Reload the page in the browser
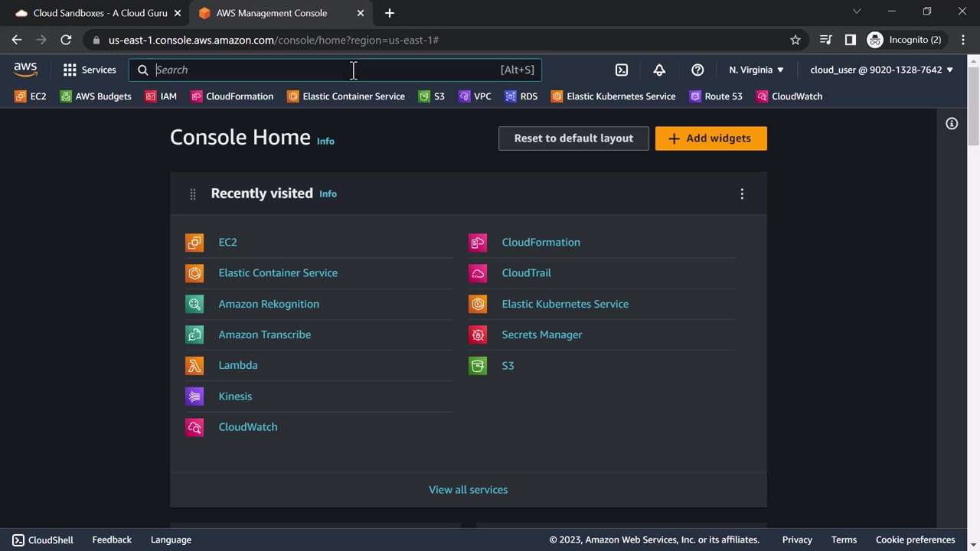The width and height of the screenshot is (980, 551). click(x=66, y=40)
